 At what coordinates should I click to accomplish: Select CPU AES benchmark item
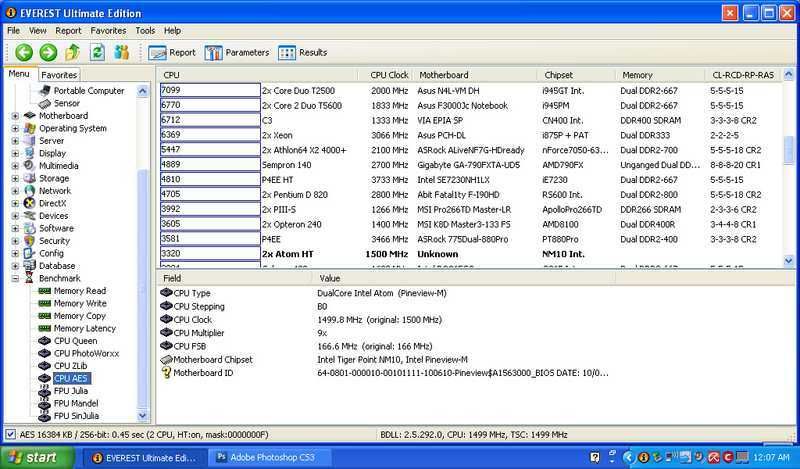pyautogui.click(x=71, y=378)
